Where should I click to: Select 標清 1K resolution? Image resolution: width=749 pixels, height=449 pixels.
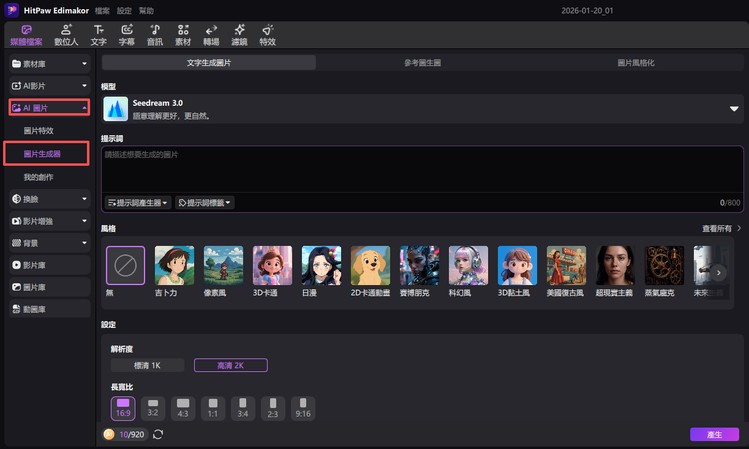click(x=147, y=365)
